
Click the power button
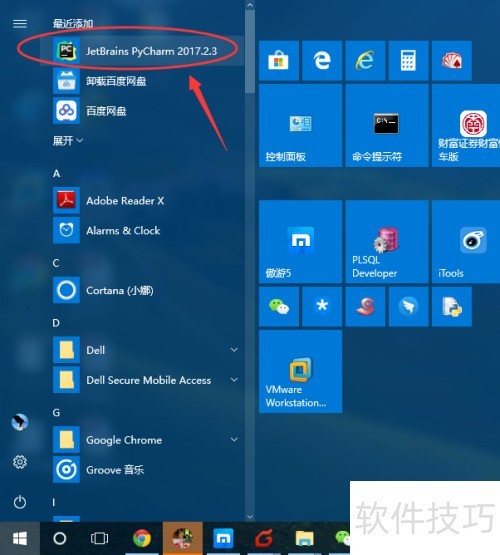click(x=20, y=502)
